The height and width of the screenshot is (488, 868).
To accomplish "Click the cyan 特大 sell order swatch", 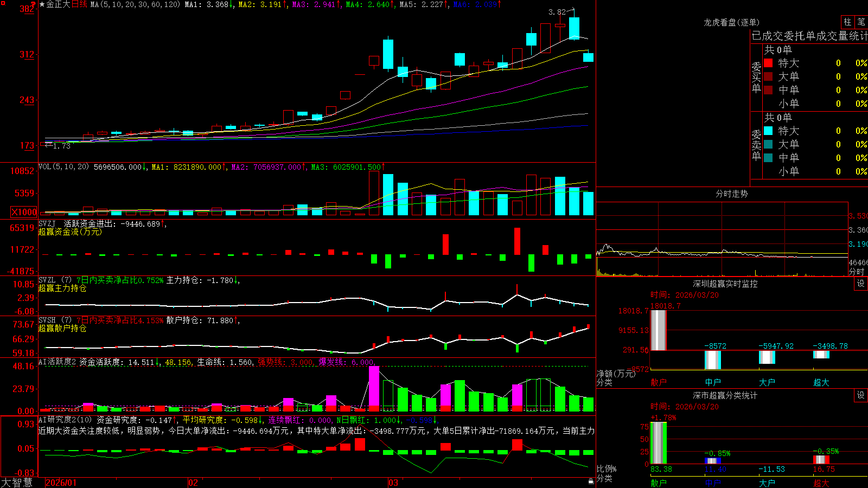I will click(x=768, y=131).
